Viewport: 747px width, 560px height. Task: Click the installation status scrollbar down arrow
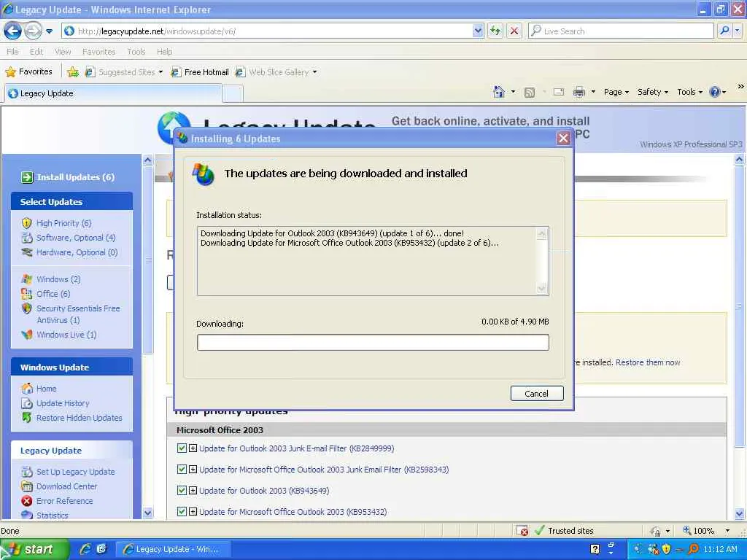coord(541,289)
